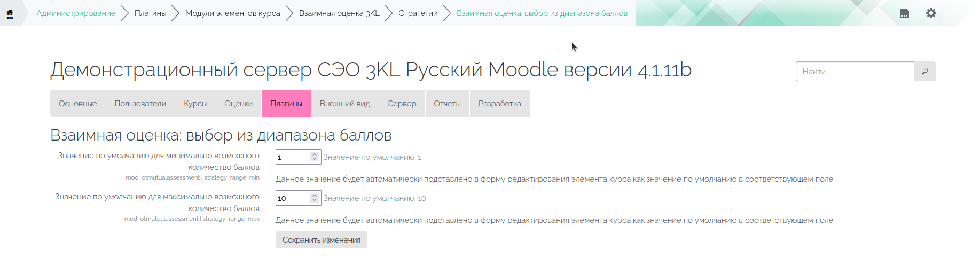Open the settings gear icon
The height and width of the screenshot is (256, 980).
931,13
